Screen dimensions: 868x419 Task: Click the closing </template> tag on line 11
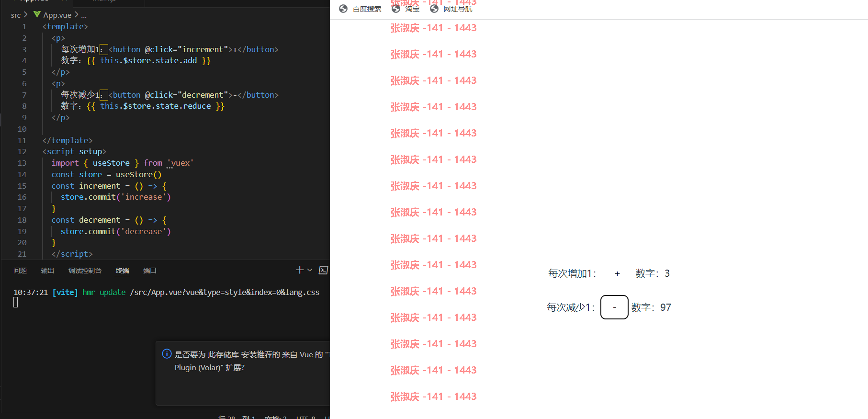pyautogui.click(x=68, y=140)
